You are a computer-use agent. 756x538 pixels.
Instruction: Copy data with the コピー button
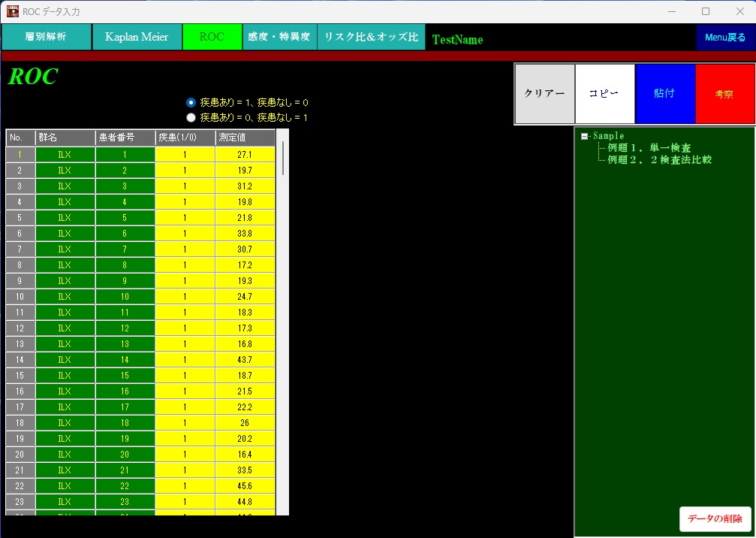coord(604,94)
